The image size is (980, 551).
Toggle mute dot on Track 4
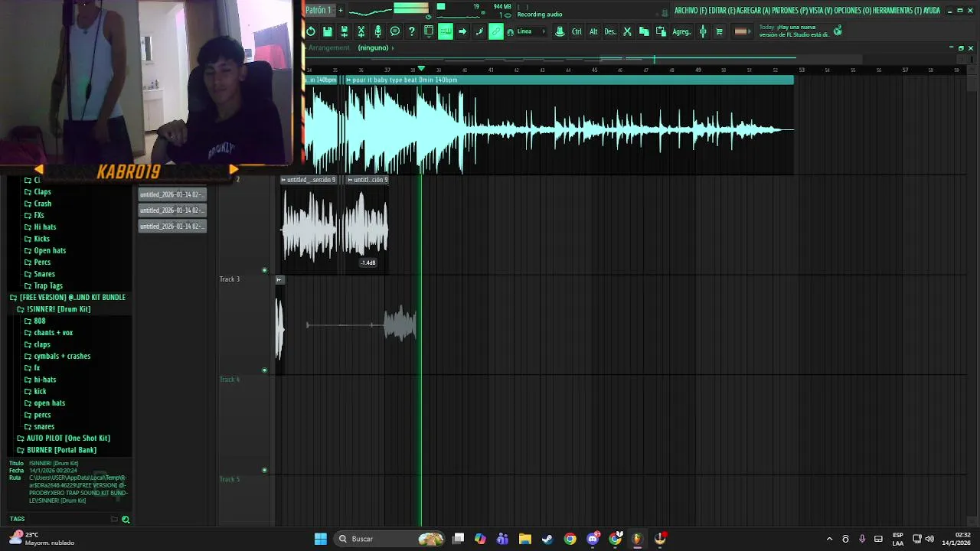click(x=265, y=470)
